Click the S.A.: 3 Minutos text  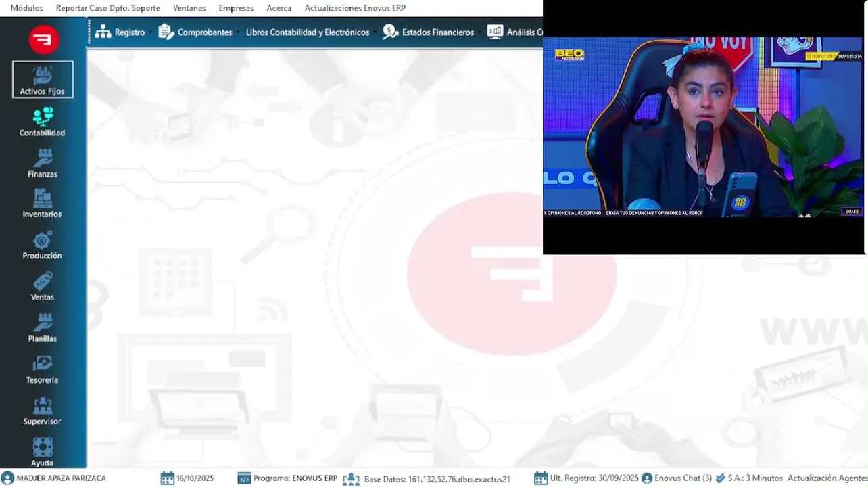coord(755,478)
